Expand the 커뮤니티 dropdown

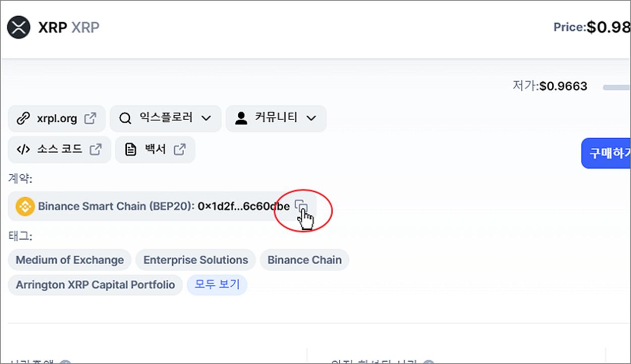(276, 118)
